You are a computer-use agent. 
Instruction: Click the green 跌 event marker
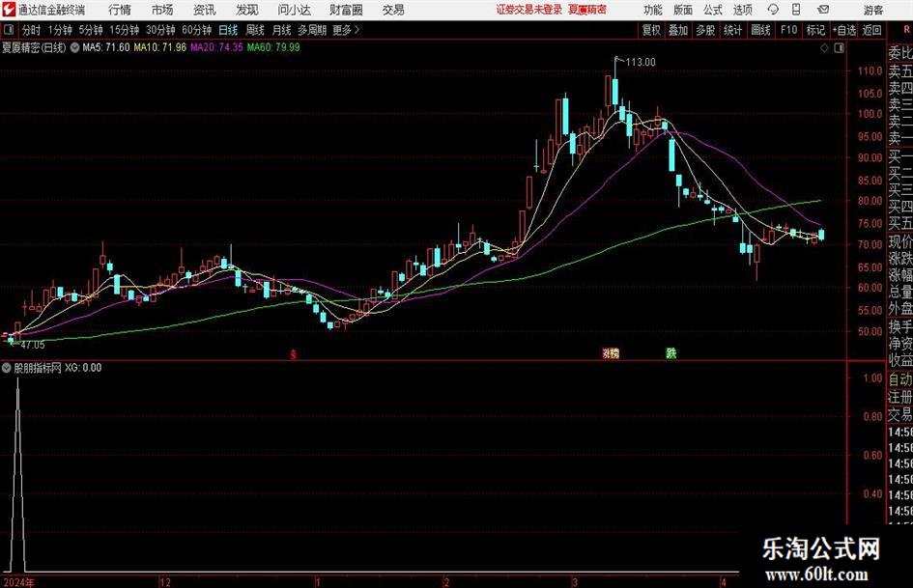(671, 352)
